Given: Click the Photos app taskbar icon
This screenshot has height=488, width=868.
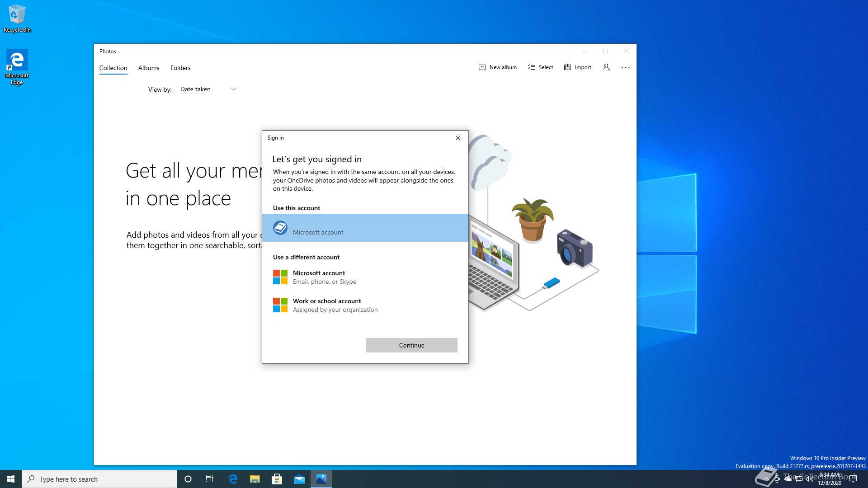Looking at the screenshot, I should point(321,479).
